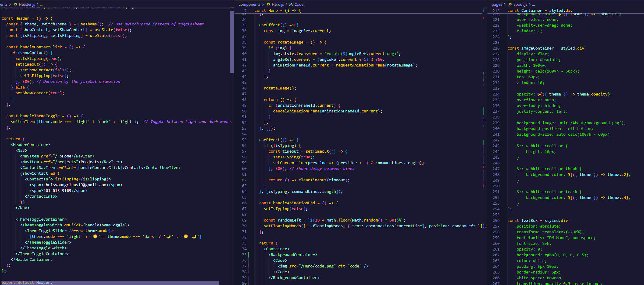Open the components folder breadcrumb
Image resolution: width=644 pixels, height=285 pixels.
click(249, 4)
